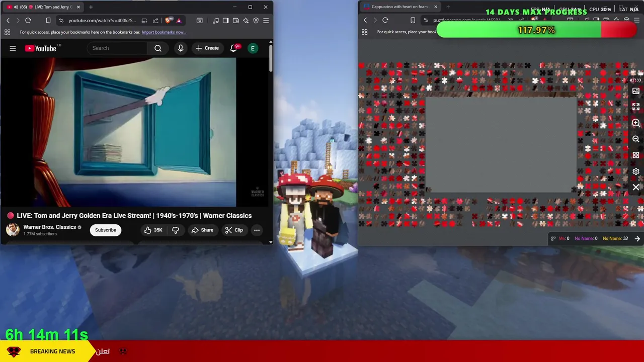644x362 pixels.
Task: Open Brave Shields lion icon in YouTube window
Action: pos(168,21)
